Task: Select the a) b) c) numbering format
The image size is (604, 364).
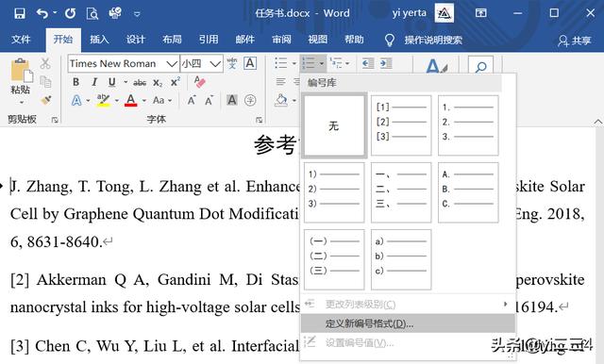Action: [x=401, y=259]
